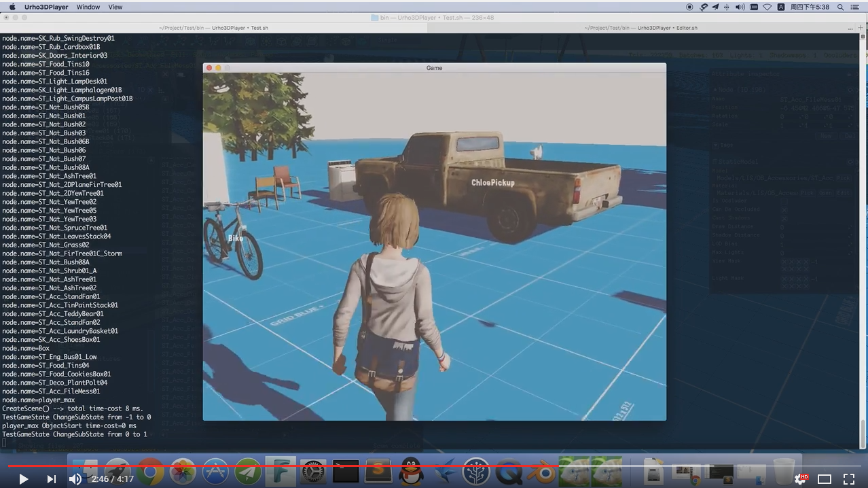Select terminal line node.name=ST_Acc_TeddyBear01
This screenshot has width=868, height=488.
[53, 314]
